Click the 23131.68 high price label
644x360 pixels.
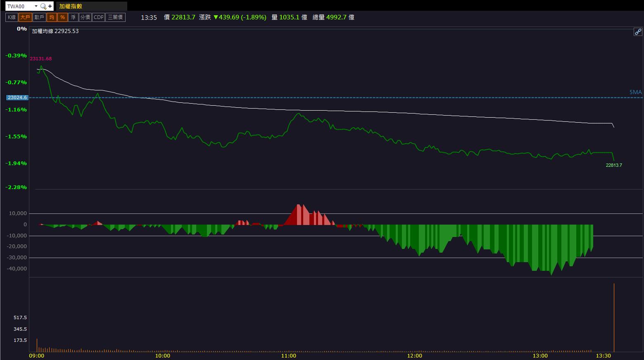[41, 59]
